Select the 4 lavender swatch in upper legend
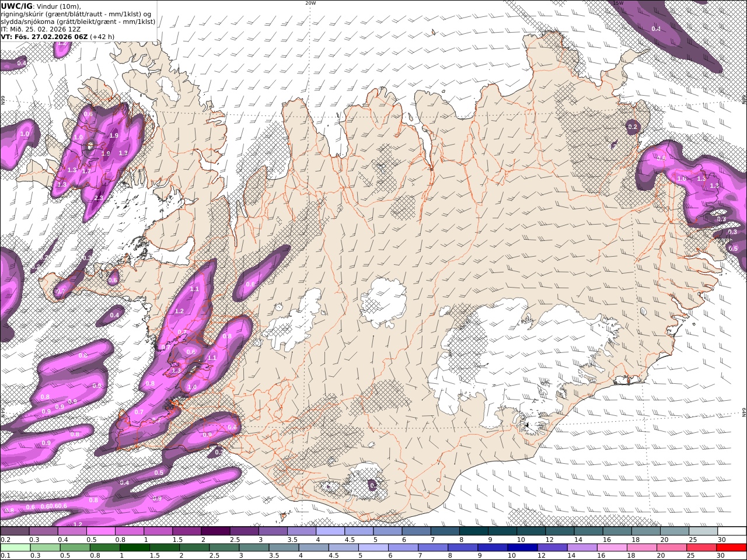This screenshot has width=747, height=560. 330,531
